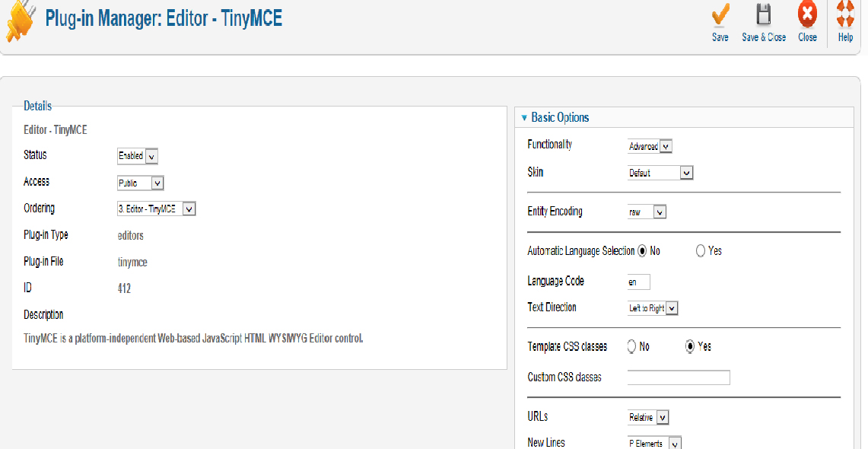Viewport: 868px width, 449px height.
Task: Open the Ordering dropdown
Action: pos(157,209)
